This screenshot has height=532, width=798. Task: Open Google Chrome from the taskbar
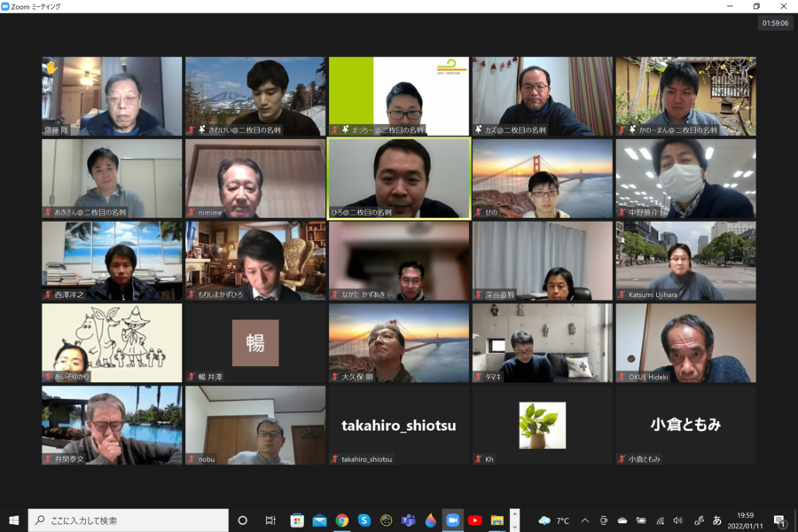(x=341, y=520)
